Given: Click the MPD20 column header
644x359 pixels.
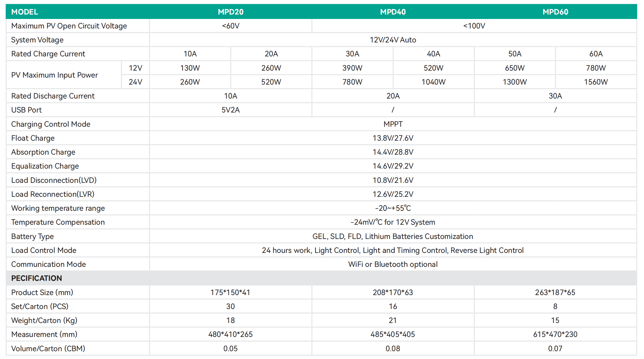Looking at the screenshot, I should pyautogui.click(x=230, y=12).
